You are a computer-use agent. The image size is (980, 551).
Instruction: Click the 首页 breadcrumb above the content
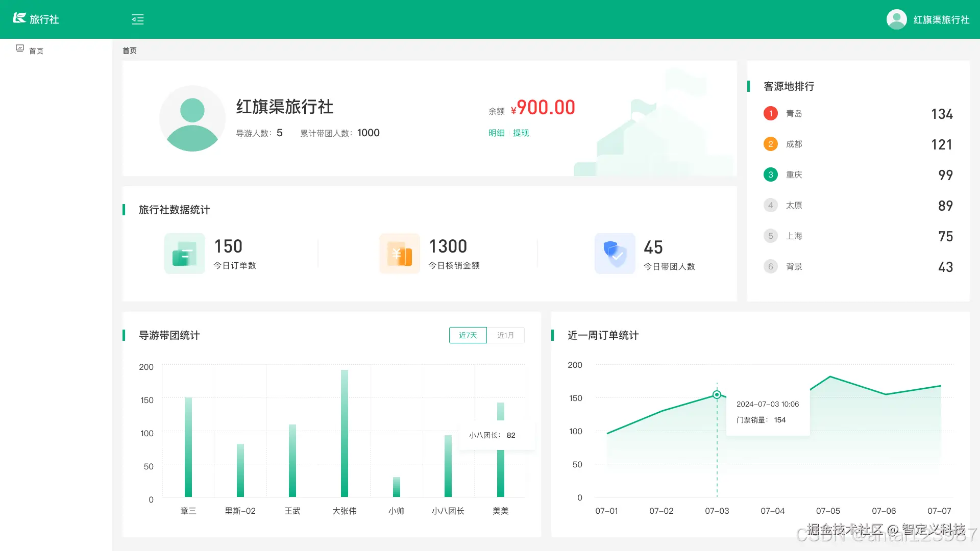click(x=130, y=51)
